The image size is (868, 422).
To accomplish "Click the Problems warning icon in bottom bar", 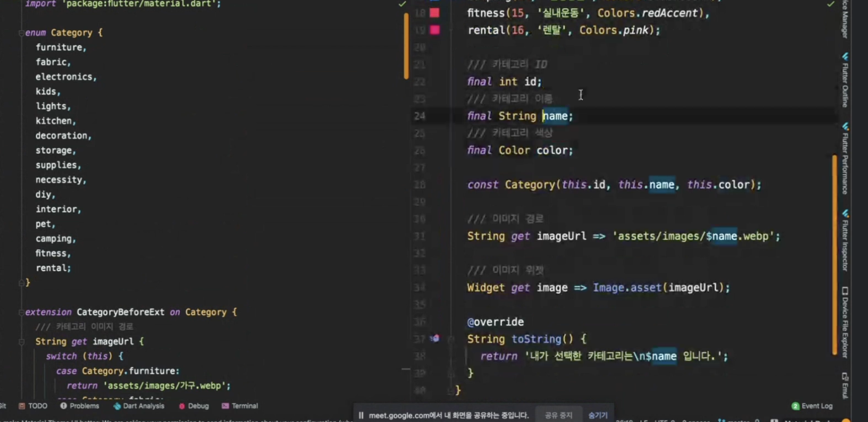I will pyautogui.click(x=63, y=406).
